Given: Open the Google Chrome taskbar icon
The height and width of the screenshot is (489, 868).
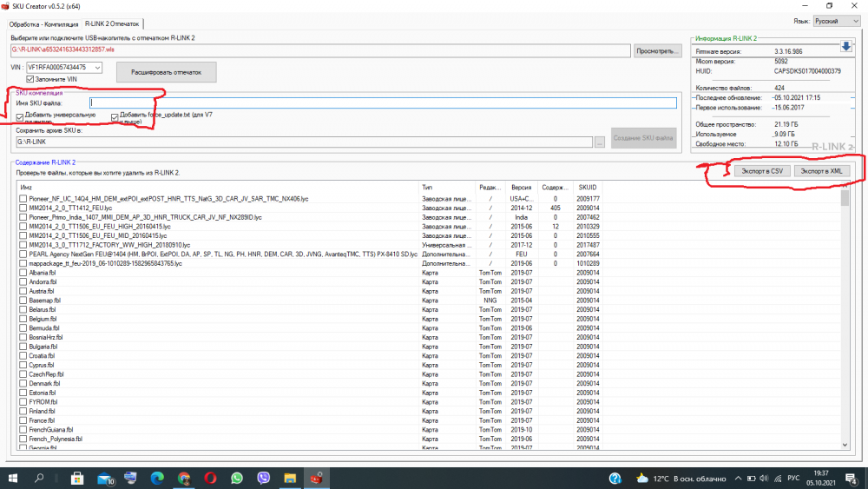Looking at the screenshot, I should [x=184, y=478].
